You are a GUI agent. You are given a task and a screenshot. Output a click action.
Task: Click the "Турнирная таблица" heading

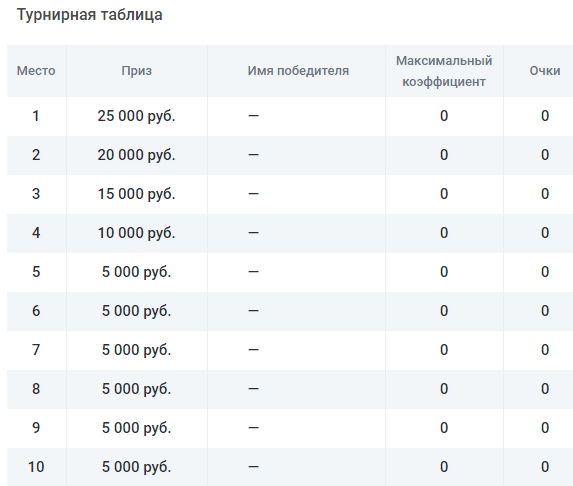[x=90, y=15]
